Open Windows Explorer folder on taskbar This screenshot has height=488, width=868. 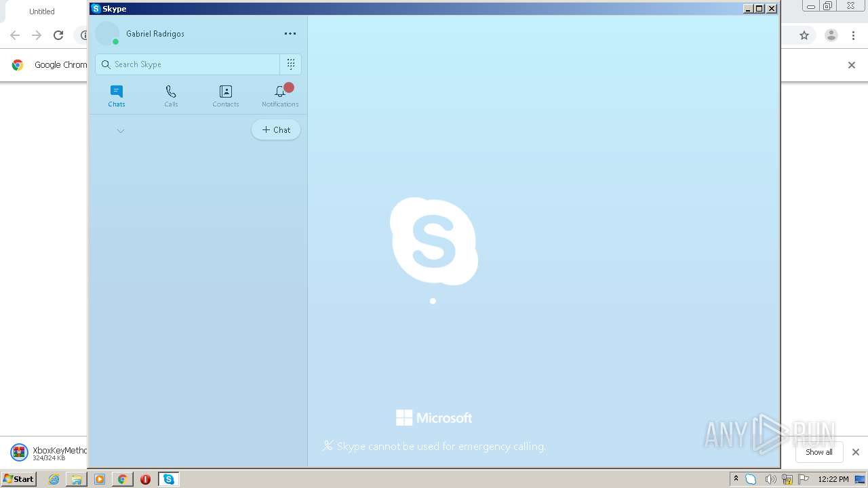[x=77, y=479]
